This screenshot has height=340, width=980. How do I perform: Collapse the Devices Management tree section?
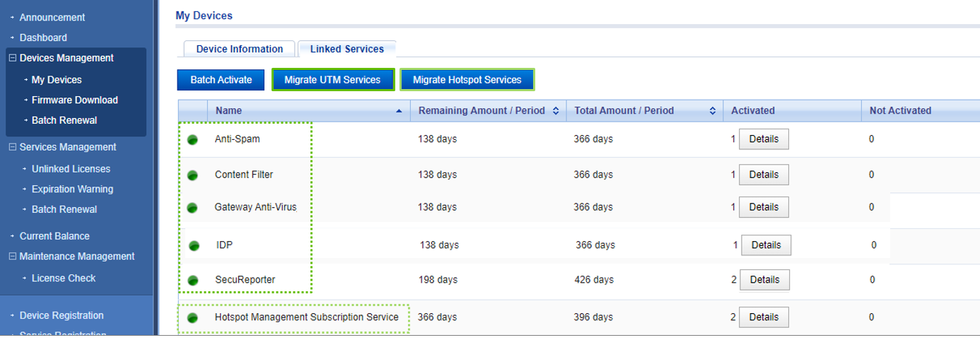(x=12, y=58)
